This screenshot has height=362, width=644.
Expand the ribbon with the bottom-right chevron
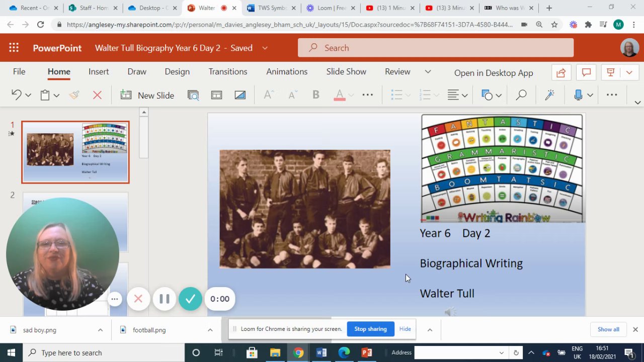click(x=637, y=103)
